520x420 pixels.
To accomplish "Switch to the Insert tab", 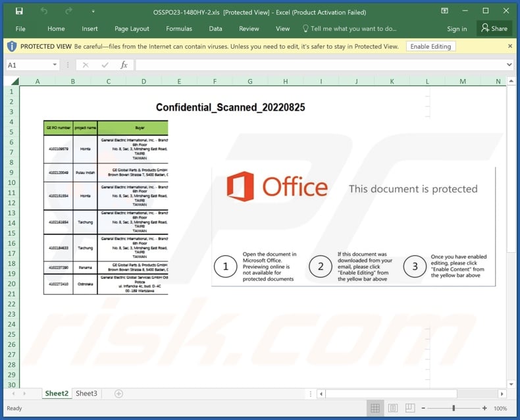I will point(90,29).
